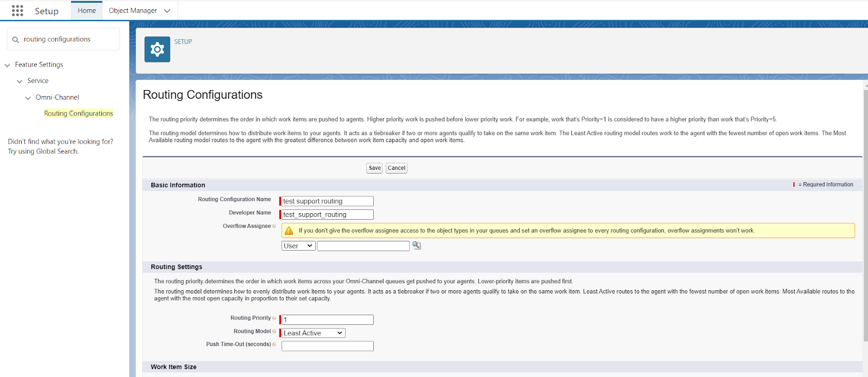Viewport: 868px width, 377px height.
Task: Click the search magnifier in Quick Find
Action: click(x=16, y=40)
